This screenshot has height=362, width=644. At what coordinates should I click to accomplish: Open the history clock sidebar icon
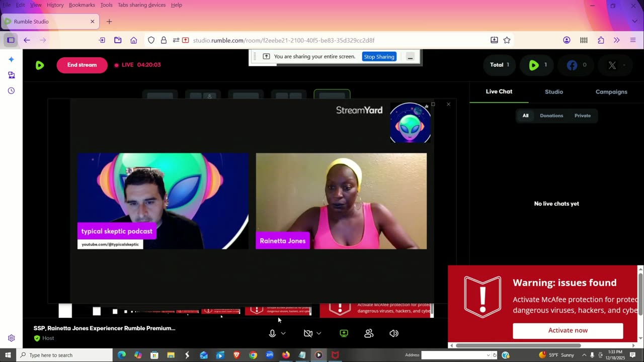[x=11, y=90]
